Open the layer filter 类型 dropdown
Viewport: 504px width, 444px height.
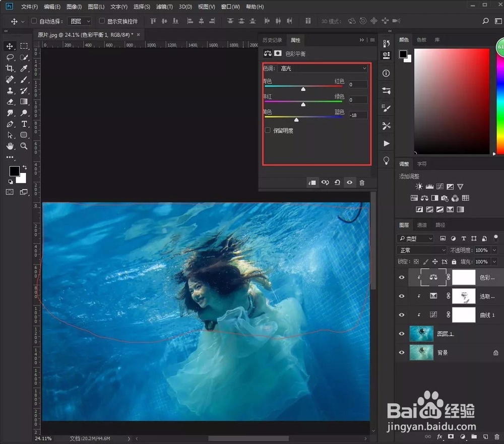(x=416, y=238)
